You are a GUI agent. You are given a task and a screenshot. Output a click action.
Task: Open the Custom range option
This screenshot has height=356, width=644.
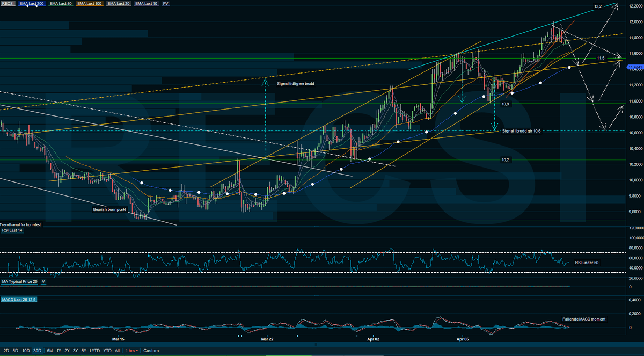click(x=151, y=351)
